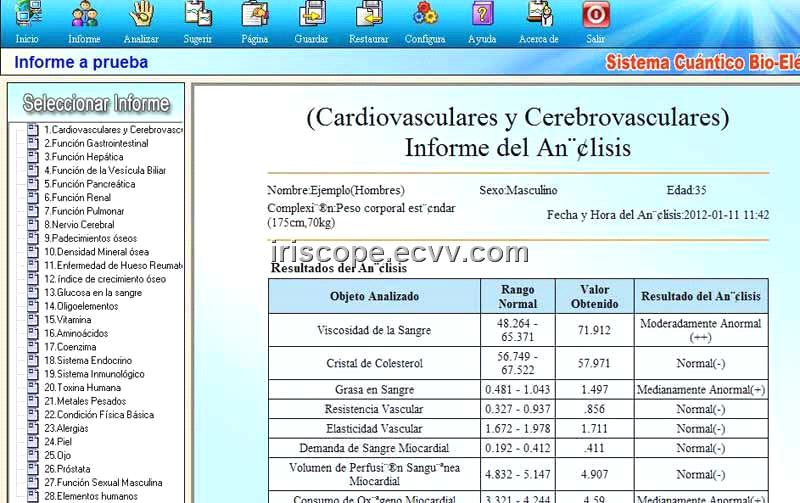Screen dimensions: 800x503
Task: Click the Analizar hand icon
Action: coord(141,16)
